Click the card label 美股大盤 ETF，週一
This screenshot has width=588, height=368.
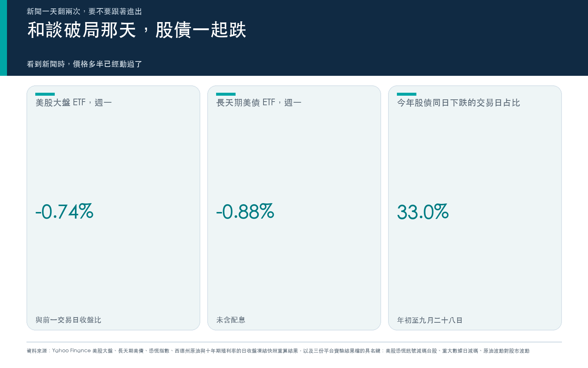pyautogui.click(x=73, y=103)
